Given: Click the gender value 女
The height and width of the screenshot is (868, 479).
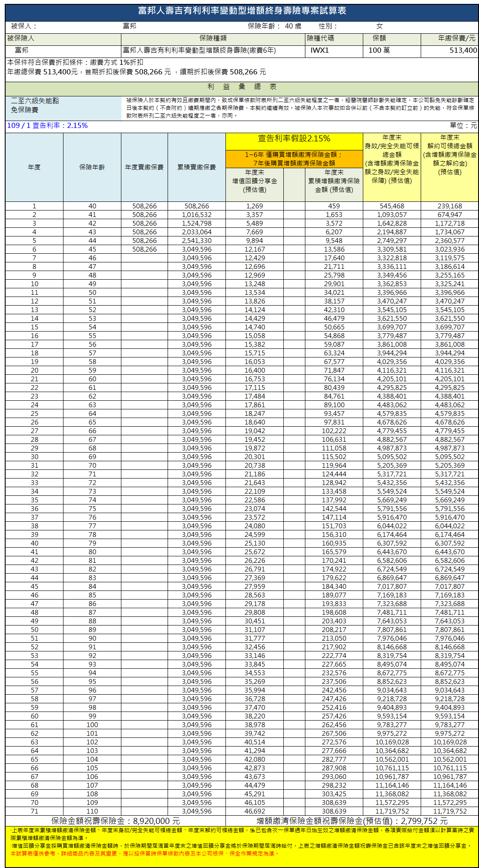Looking at the screenshot, I should click(x=379, y=26).
